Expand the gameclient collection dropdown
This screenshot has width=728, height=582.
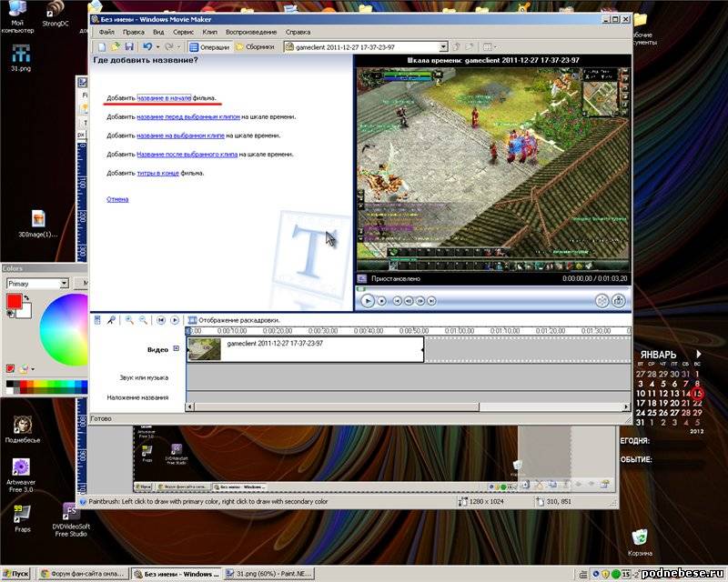click(x=443, y=47)
